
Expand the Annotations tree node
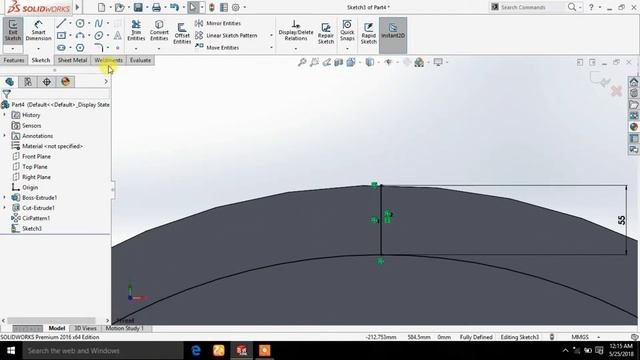point(4,136)
